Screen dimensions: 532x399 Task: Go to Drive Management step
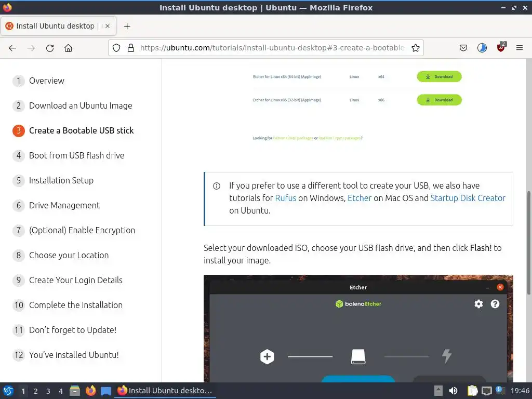pyautogui.click(x=64, y=205)
